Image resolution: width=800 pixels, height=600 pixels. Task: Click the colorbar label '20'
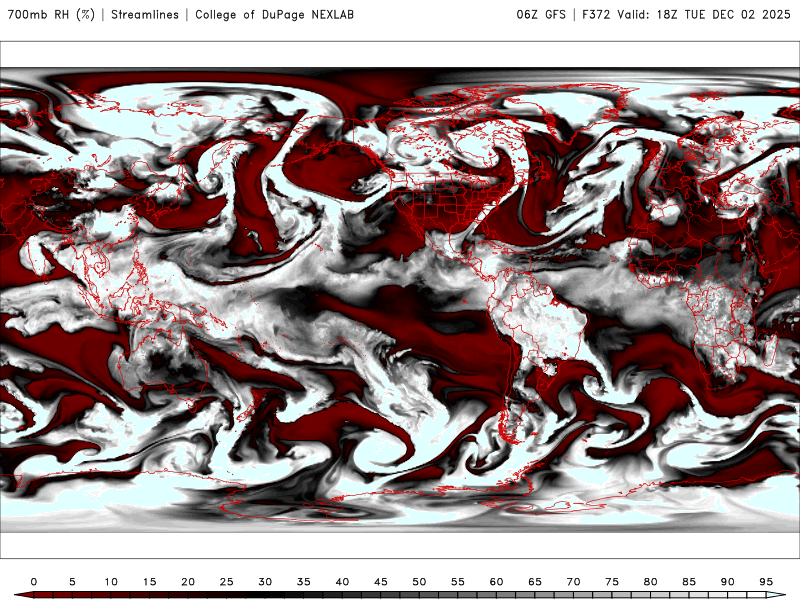(x=188, y=582)
